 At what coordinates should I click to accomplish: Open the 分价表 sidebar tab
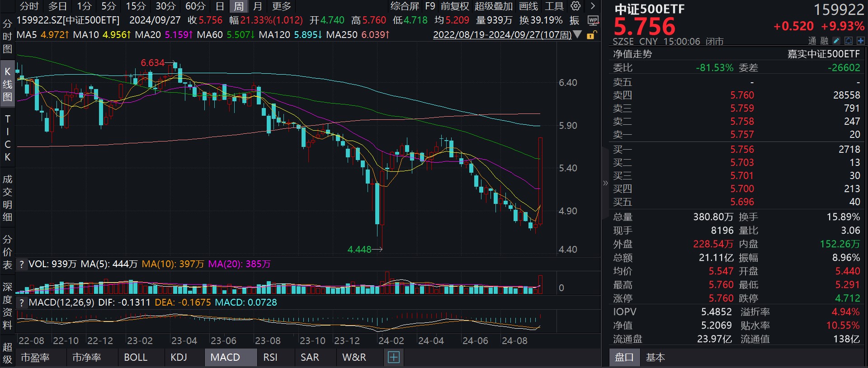point(7,252)
